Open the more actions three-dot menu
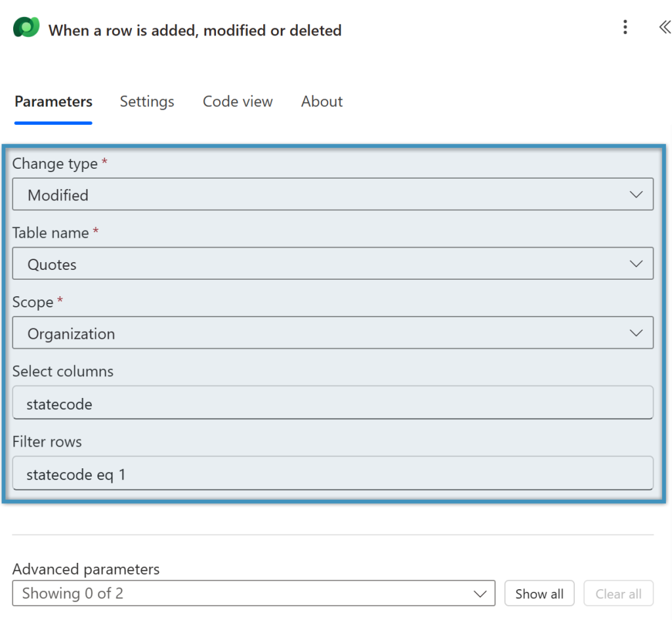Viewport: 672px width, 620px height. [x=625, y=27]
